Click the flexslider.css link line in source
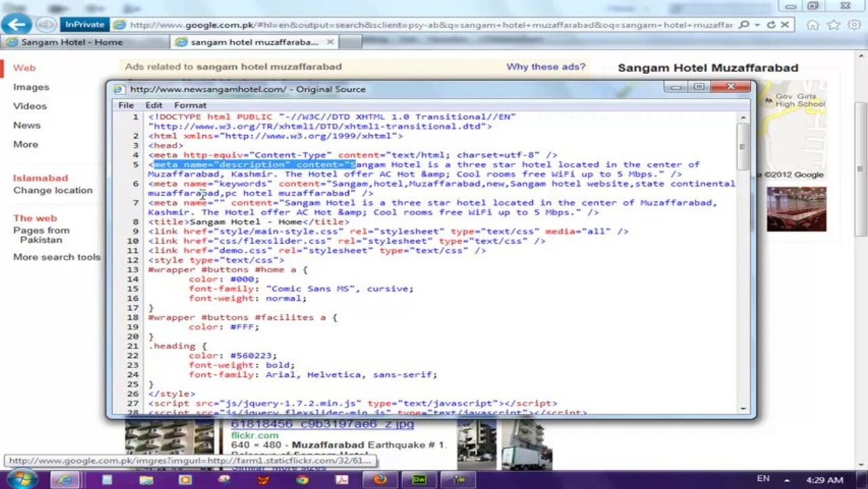Image resolution: width=868 pixels, height=489 pixels. pos(347,241)
